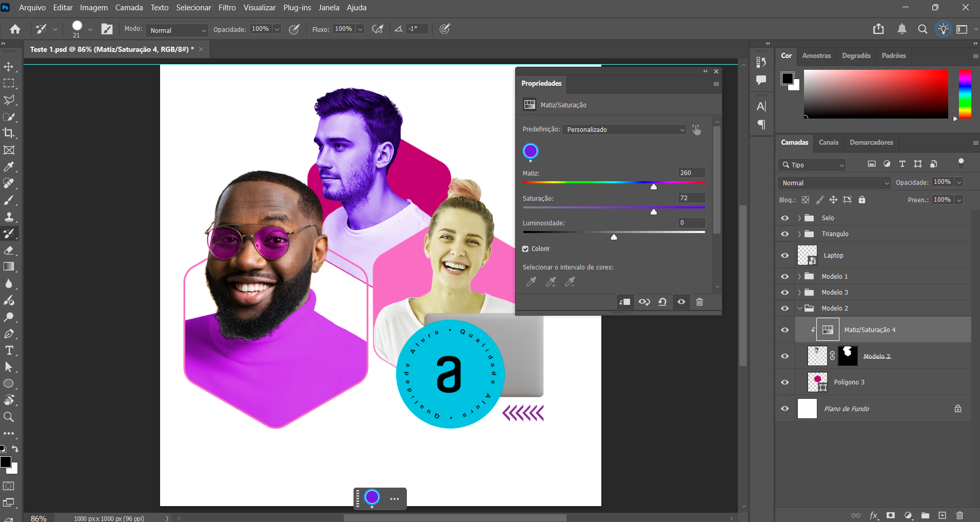Click the Matiz hue slider handle

(654, 186)
